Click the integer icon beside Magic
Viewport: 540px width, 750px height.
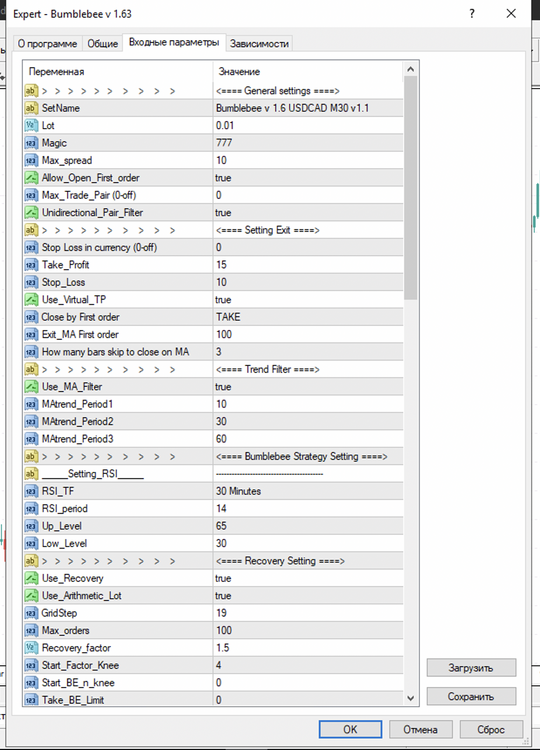[x=31, y=143]
